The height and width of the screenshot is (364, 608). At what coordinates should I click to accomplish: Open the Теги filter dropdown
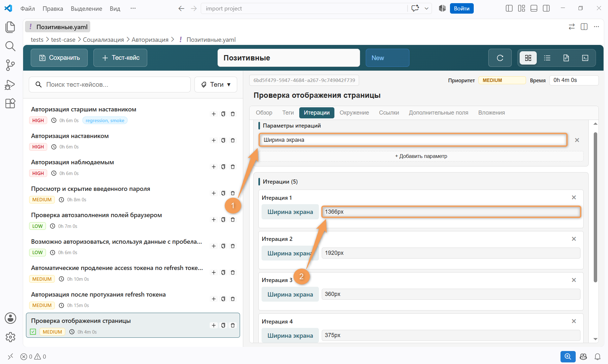point(216,85)
